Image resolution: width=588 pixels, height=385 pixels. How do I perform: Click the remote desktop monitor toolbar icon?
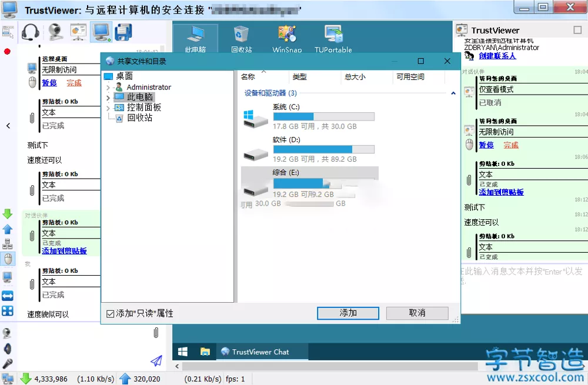(x=101, y=32)
